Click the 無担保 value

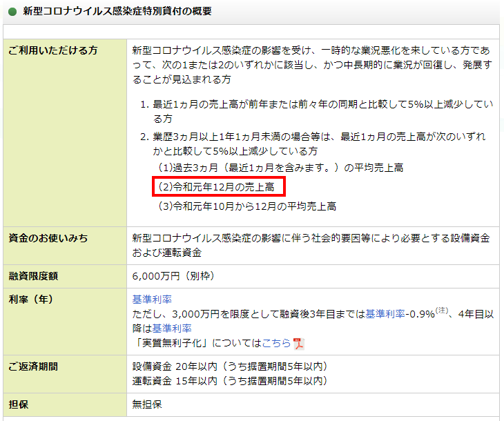pos(147,404)
